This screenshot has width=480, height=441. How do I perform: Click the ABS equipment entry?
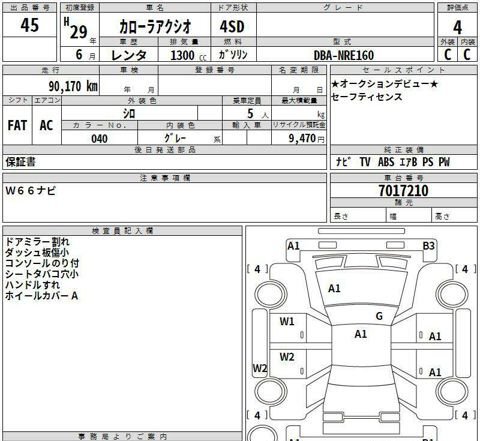tap(386, 162)
